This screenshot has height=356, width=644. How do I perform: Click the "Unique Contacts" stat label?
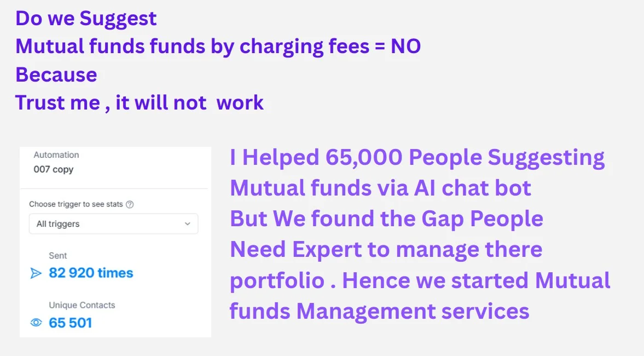coord(82,305)
